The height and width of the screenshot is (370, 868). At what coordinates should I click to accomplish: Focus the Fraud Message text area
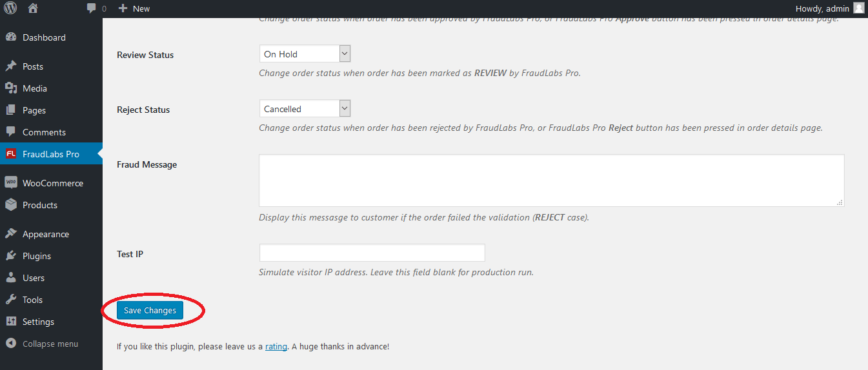552,180
